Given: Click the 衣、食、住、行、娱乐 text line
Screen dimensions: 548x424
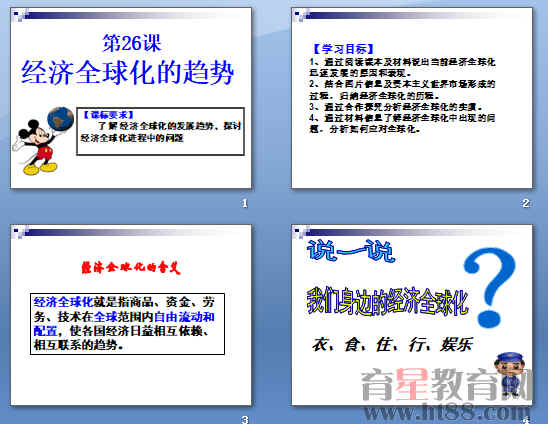Looking at the screenshot, I should 392,344.
